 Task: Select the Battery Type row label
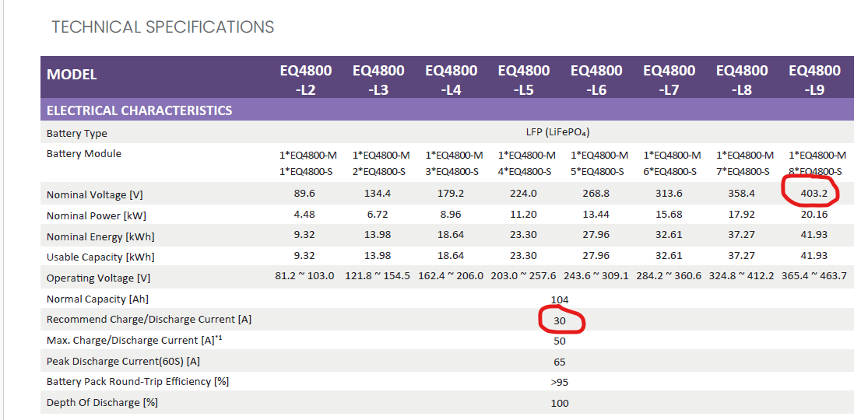click(77, 134)
